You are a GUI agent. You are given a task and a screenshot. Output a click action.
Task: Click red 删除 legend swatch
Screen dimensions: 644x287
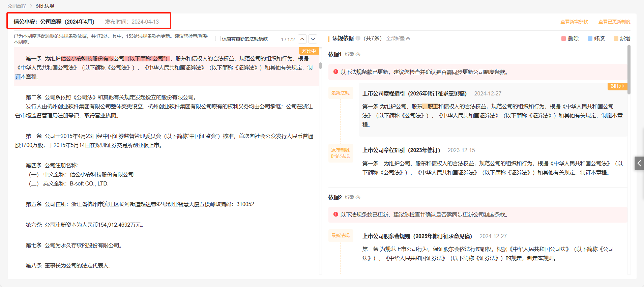click(563, 38)
